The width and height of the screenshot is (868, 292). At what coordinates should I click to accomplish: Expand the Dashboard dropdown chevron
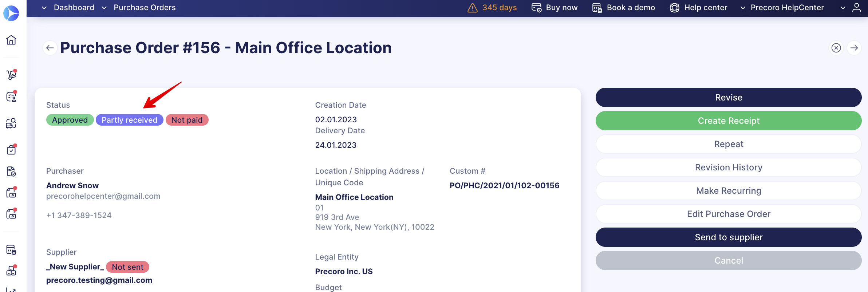click(x=44, y=8)
